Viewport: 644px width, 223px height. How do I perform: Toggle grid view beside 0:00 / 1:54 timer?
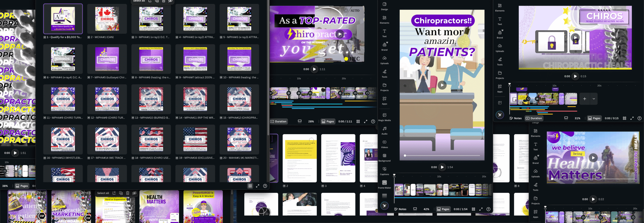(473, 209)
